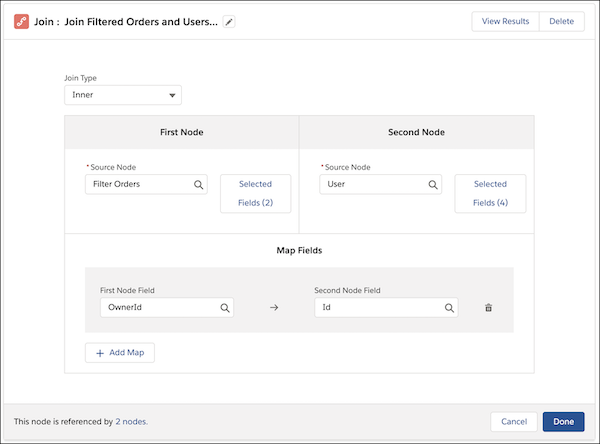Viewport: 600px width, 444px height.
Task: Click search icon in Filter Orders source field
Action: (x=198, y=184)
